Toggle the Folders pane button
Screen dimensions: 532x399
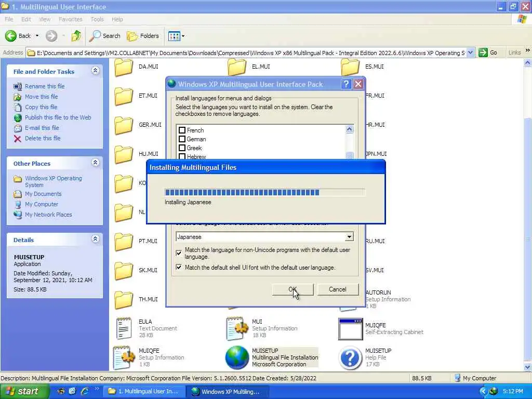click(x=142, y=36)
